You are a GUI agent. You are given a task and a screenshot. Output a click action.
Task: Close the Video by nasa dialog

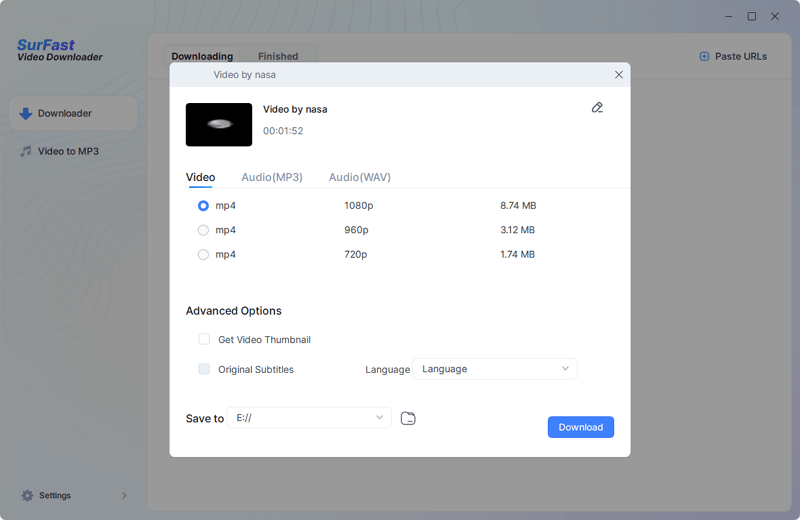tap(619, 75)
